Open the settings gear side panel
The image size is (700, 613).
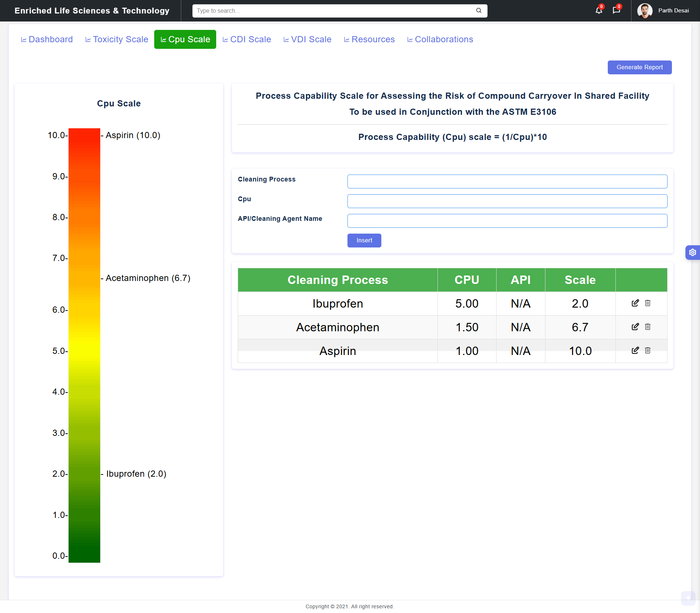tap(692, 252)
